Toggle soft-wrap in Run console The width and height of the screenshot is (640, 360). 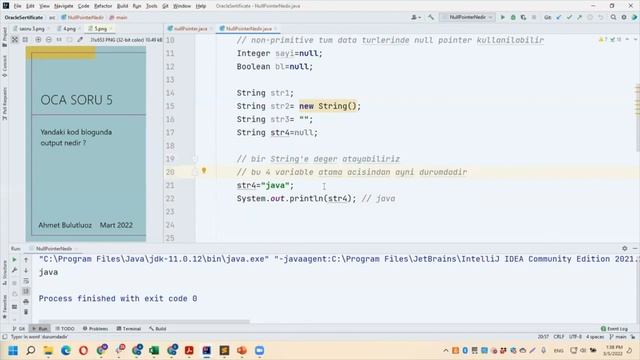point(26,281)
